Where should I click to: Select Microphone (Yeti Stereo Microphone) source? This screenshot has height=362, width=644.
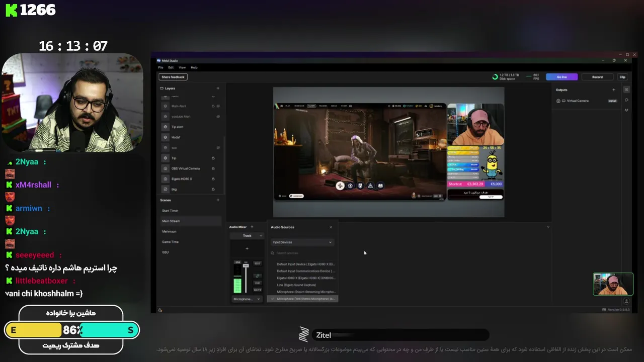click(x=303, y=299)
